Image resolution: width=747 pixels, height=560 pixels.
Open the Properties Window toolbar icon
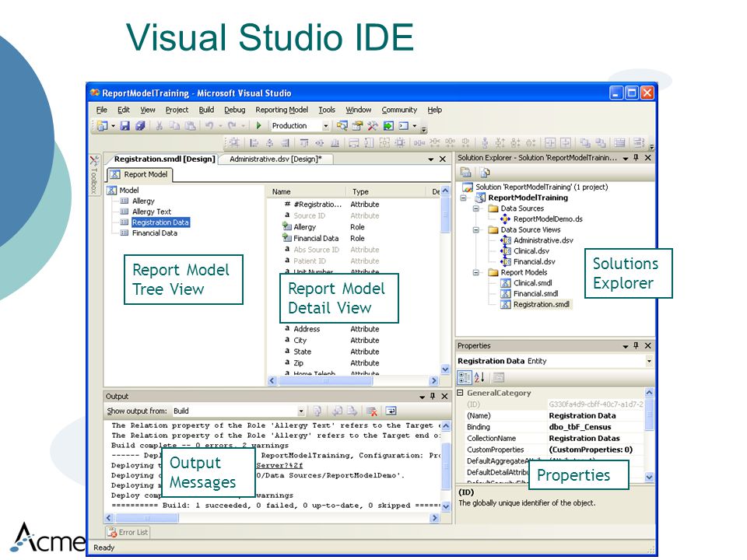click(357, 126)
